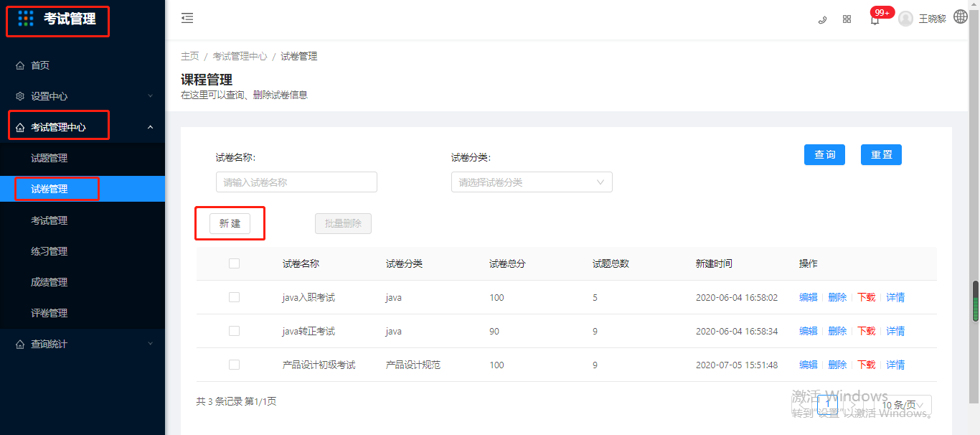Edit the 产品设计初级考试 paper
The width and height of the screenshot is (980, 435).
click(809, 365)
